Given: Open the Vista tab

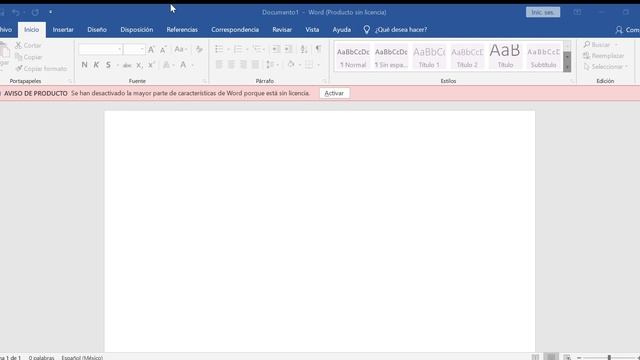Looking at the screenshot, I should pos(312,30).
